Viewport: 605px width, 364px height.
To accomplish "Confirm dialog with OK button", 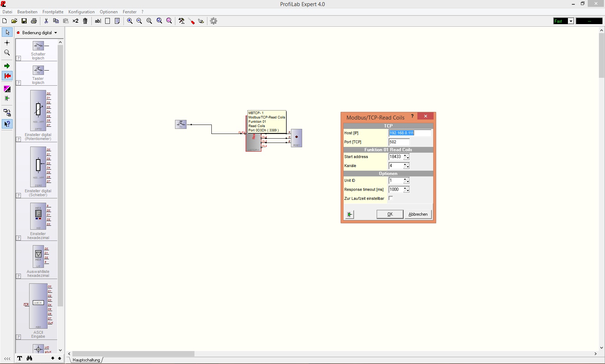I will [x=390, y=214].
